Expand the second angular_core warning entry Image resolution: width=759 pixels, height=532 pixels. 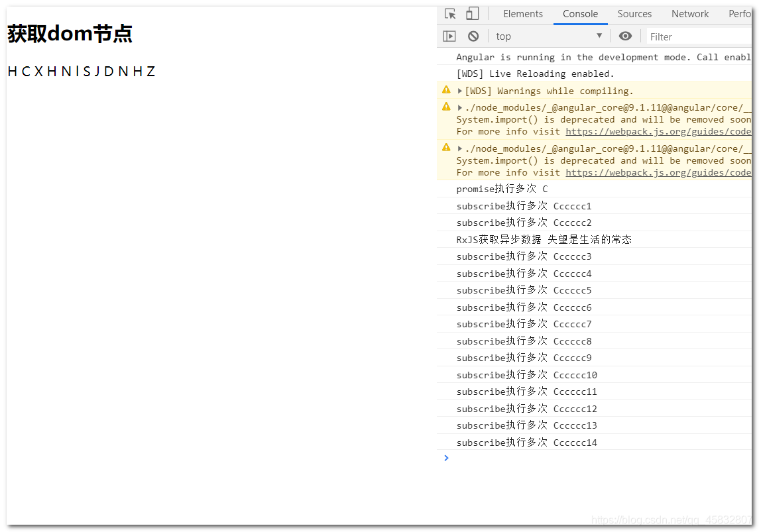pyautogui.click(x=460, y=149)
